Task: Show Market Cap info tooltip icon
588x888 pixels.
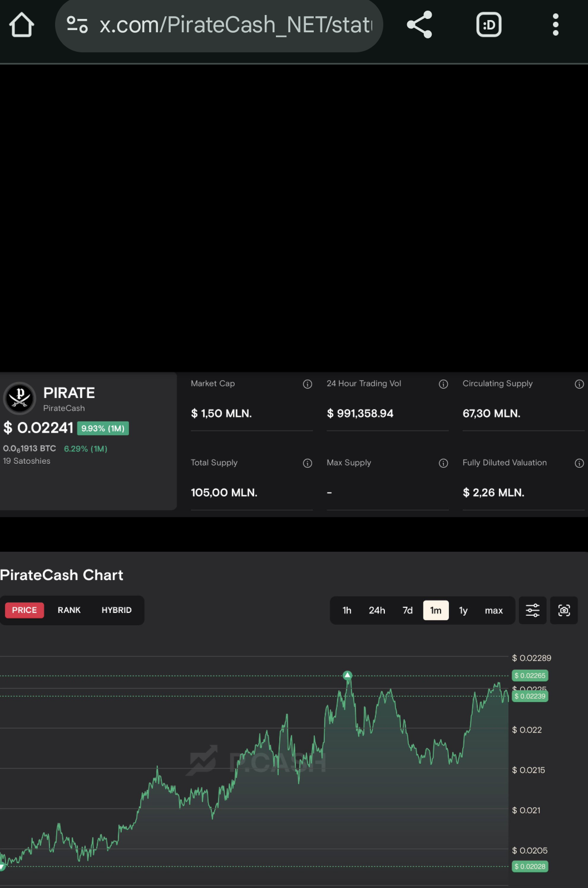Action: 308,384
